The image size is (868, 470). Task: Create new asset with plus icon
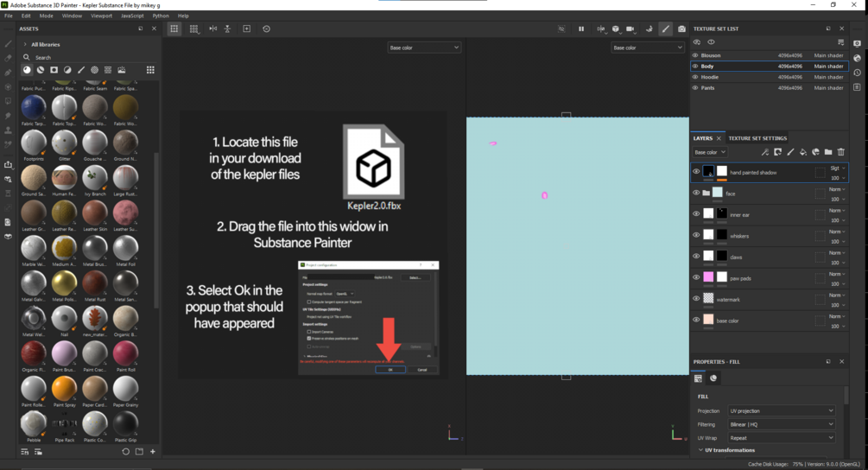(x=153, y=452)
